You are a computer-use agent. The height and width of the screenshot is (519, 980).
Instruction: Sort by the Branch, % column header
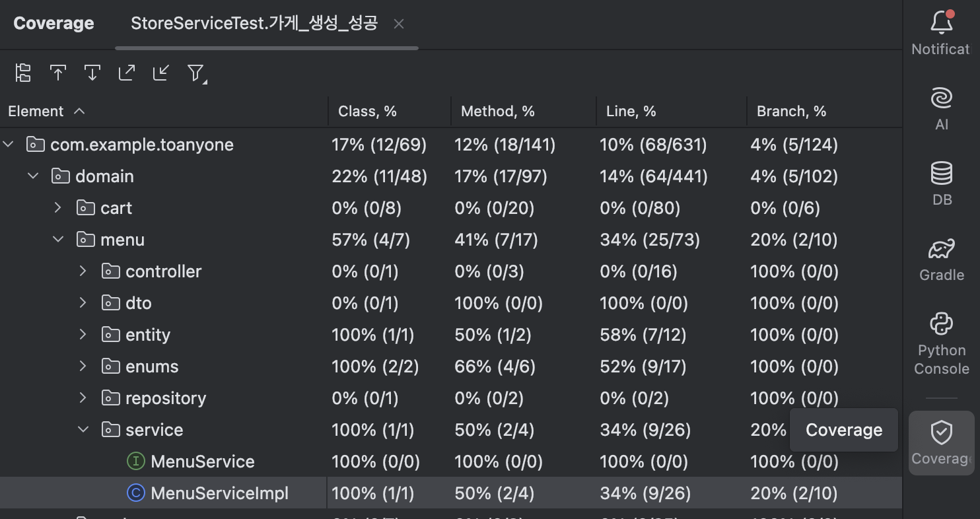(791, 111)
